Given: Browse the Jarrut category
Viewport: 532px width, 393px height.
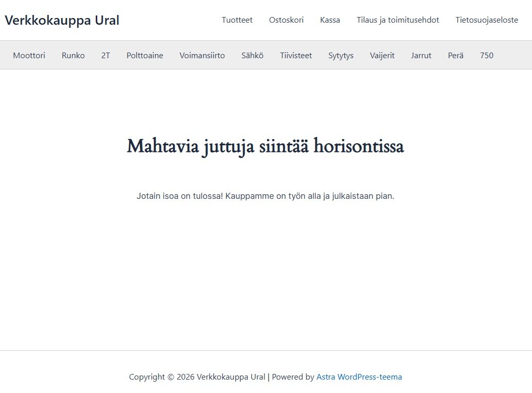Looking at the screenshot, I should (x=421, y=55).
